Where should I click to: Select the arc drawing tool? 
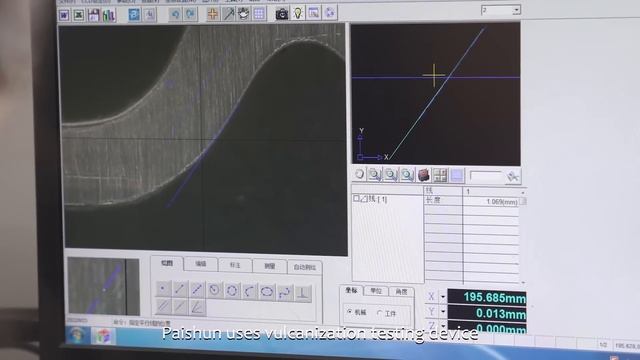[x=249, y=291]
